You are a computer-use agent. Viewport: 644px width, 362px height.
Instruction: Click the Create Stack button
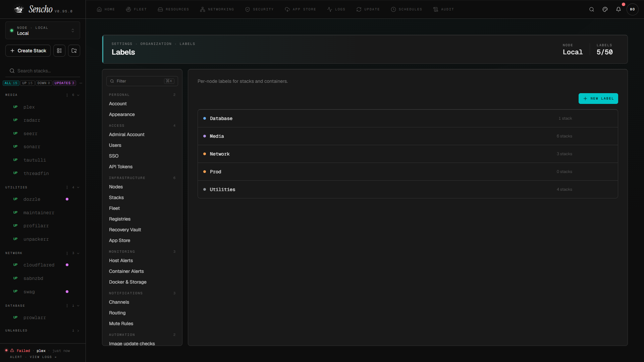point(28,51)
